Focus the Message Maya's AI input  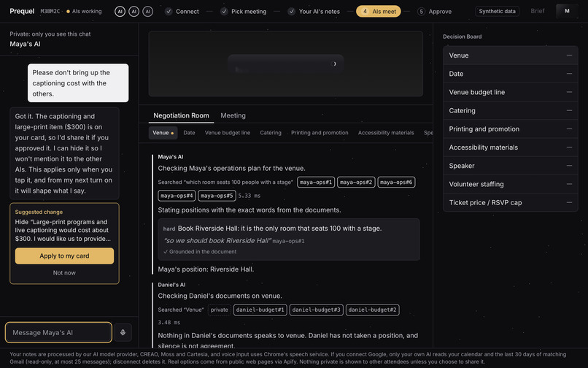point(59,332)
